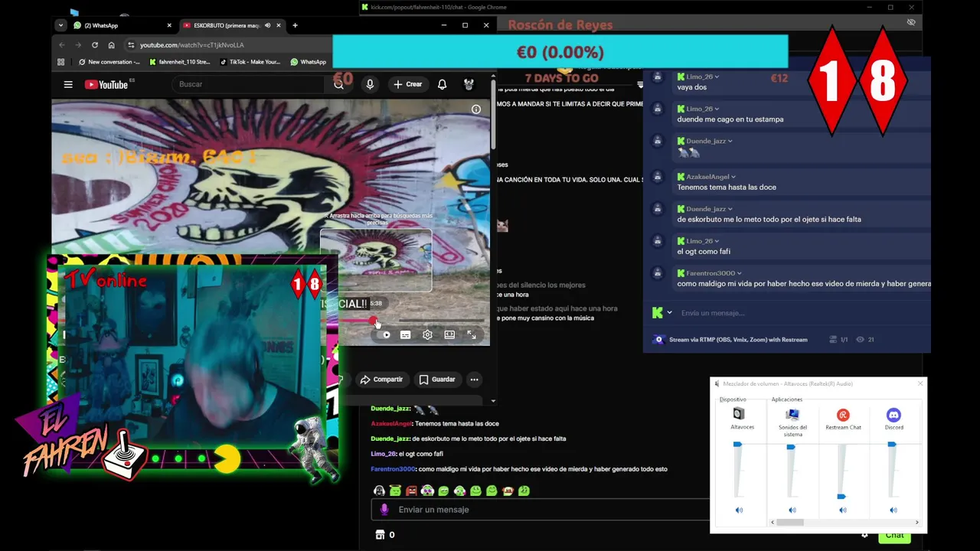
Task: Click the Crear button on YouTube
Action: [x=407, y=84]
